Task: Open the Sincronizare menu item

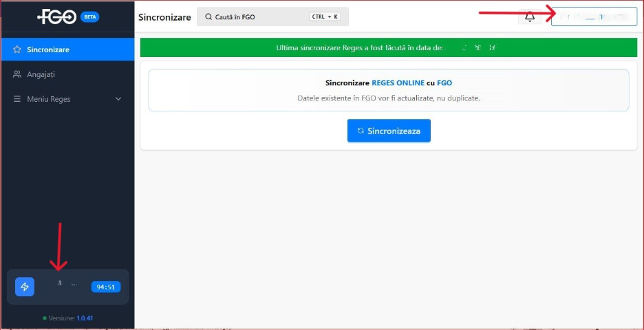Action: [x=67, y=49]
